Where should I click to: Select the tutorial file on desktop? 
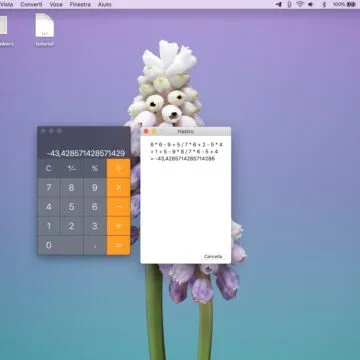click(45, 30)
